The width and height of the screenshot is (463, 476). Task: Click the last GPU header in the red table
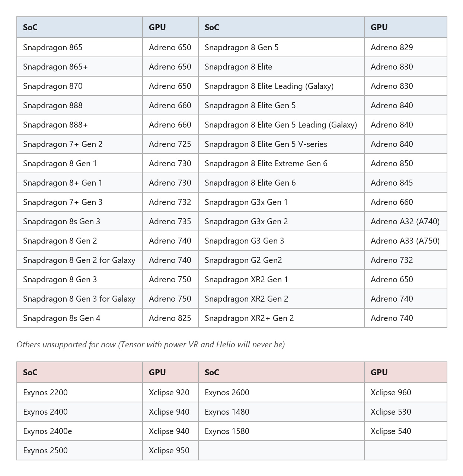[405, 372]
